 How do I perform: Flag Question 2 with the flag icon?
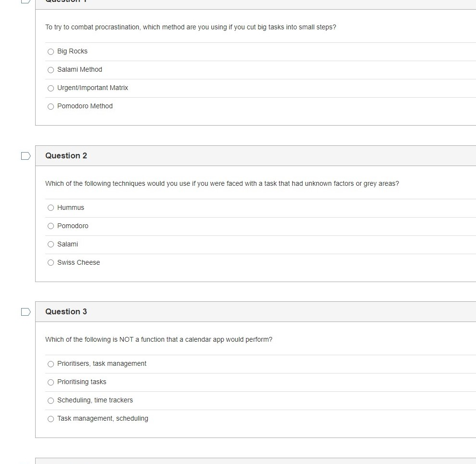[x=26, y=156]
